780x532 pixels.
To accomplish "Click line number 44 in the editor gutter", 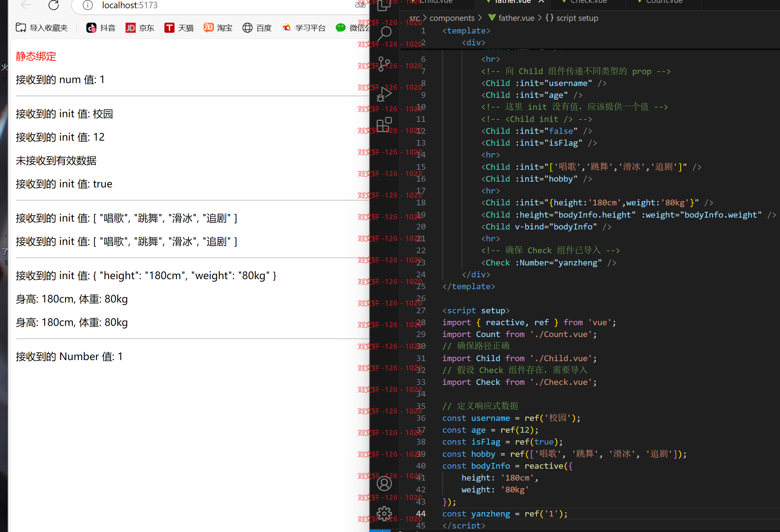I will pos(421,514).
